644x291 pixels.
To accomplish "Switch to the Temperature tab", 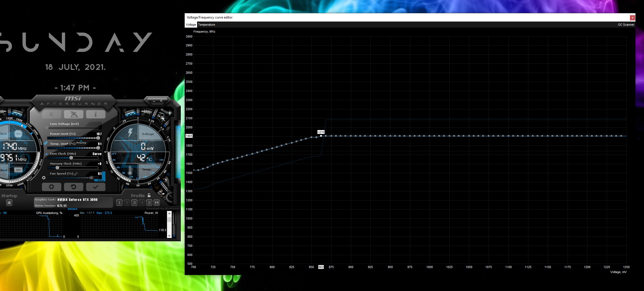I will [206, 25].
